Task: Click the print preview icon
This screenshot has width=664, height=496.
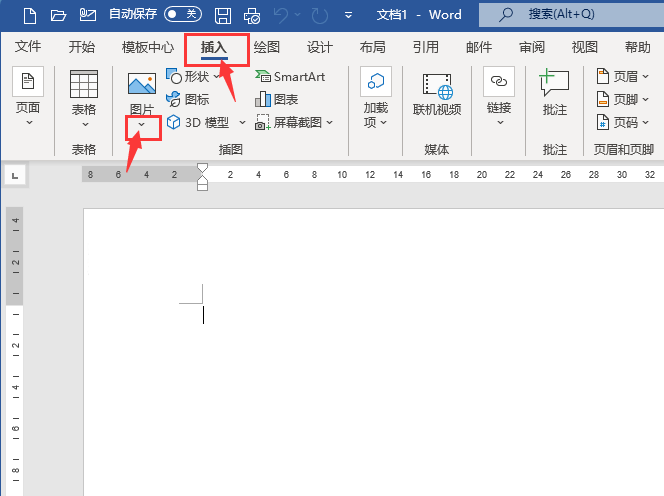Action: click(252, 16)
